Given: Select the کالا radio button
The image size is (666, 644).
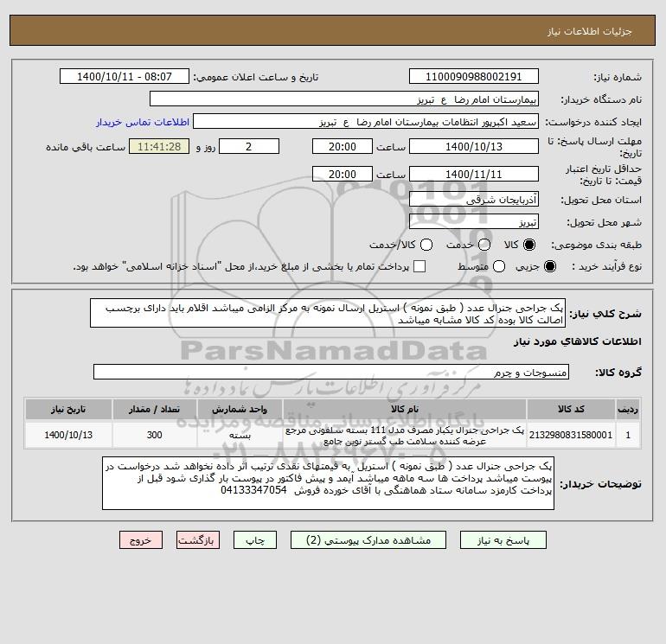Looking at the screenshot, I should 529,245.
